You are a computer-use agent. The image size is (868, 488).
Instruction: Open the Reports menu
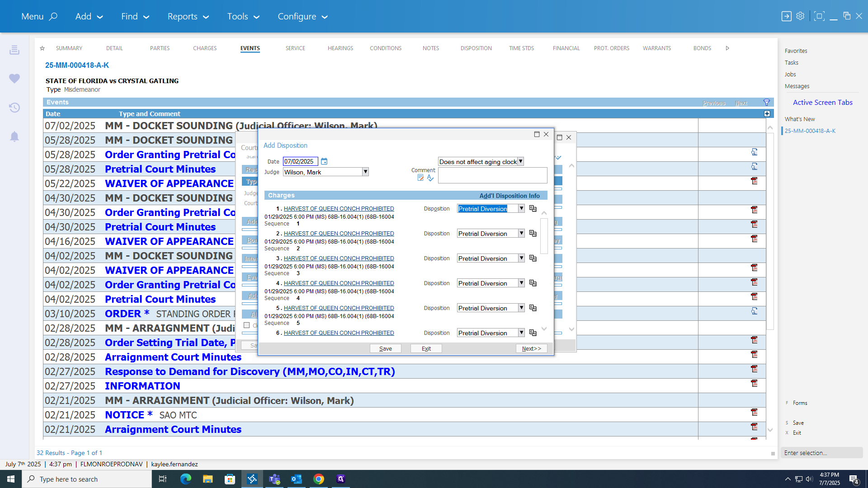point(188,16)
